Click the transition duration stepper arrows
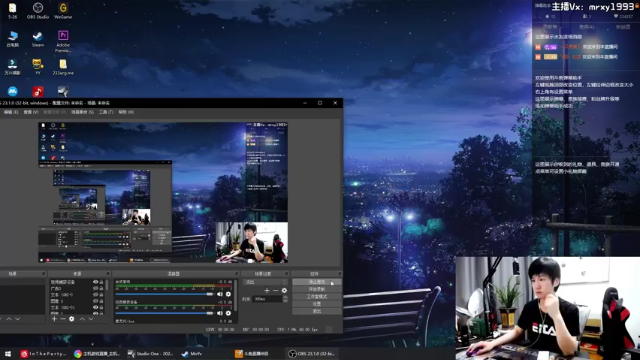640x360 pixels. (285, 299)
